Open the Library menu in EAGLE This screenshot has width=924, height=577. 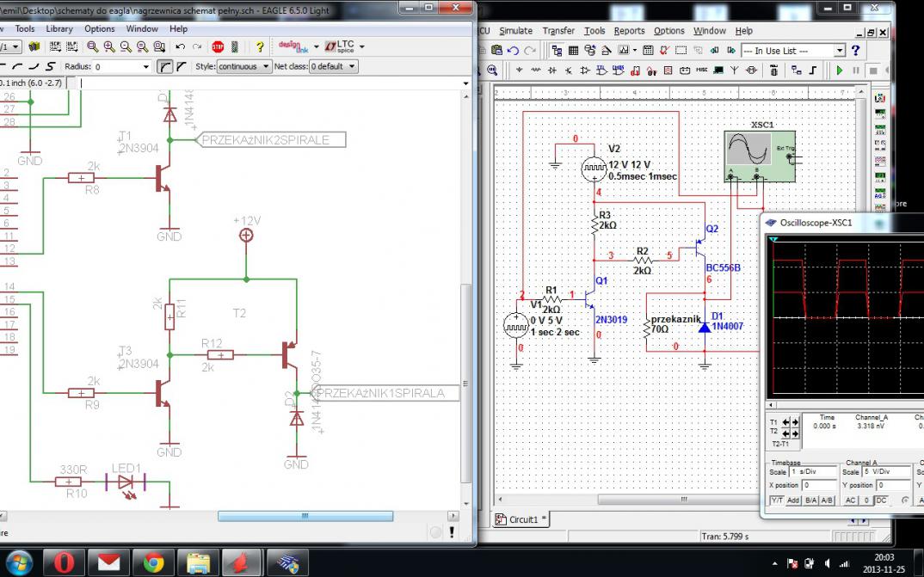coord(59,28)
